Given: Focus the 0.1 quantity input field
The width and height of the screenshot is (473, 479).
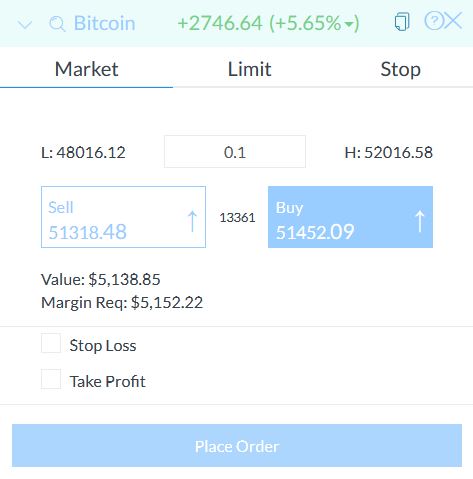Looking at the screenshot, I should click(x=235, y=152).
